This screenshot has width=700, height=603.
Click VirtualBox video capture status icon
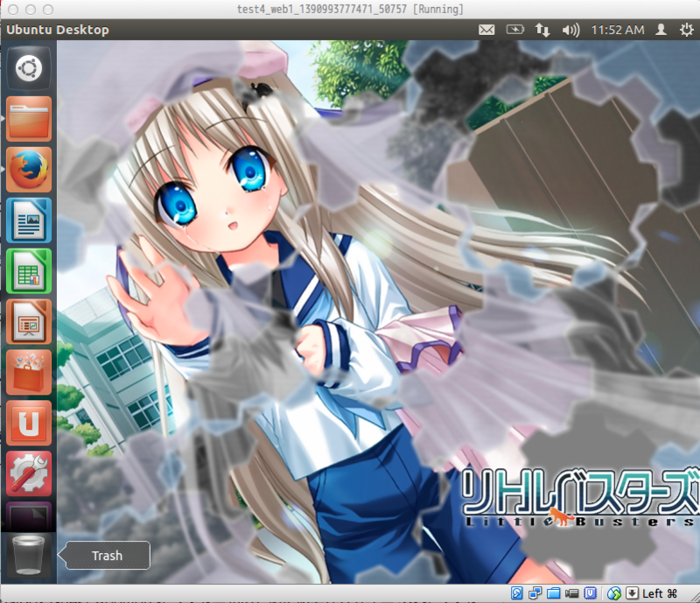tap(572, 593)
